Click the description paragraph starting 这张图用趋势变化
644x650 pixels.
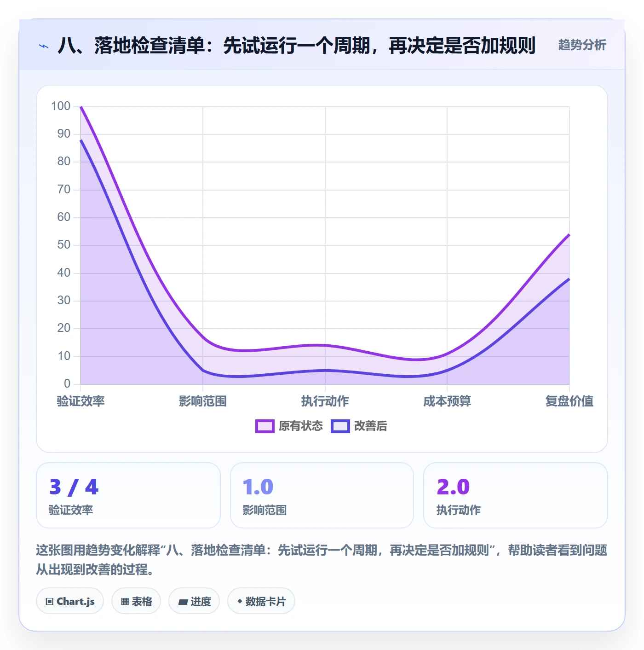point(322,560)
